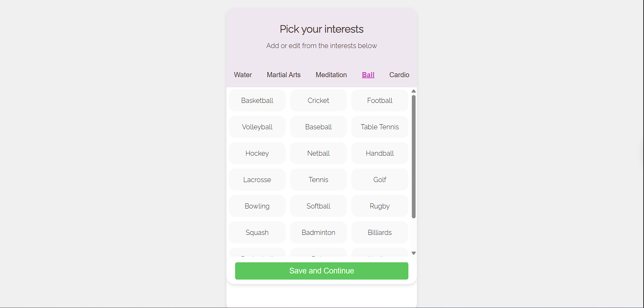The height and width of the screenshot is (308, 644).
Task: Toggle the Hockey chip
Action: [257, 153]
